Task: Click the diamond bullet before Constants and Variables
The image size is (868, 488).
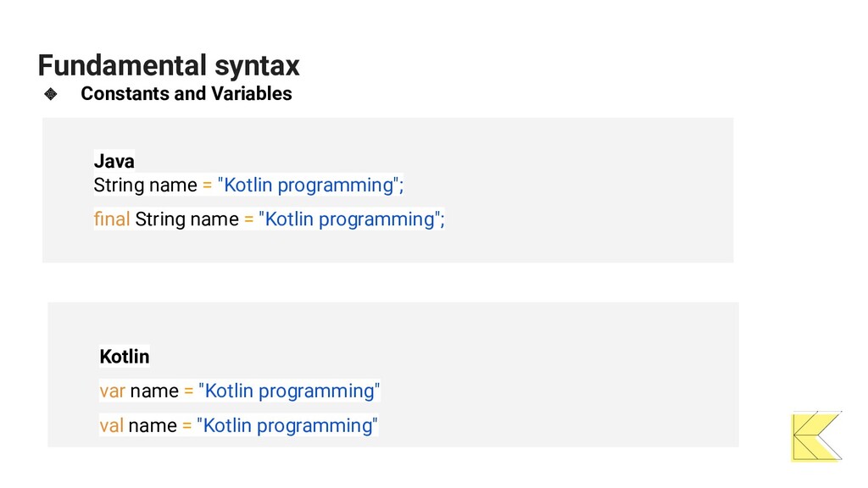Action: [x=50, y=94]
